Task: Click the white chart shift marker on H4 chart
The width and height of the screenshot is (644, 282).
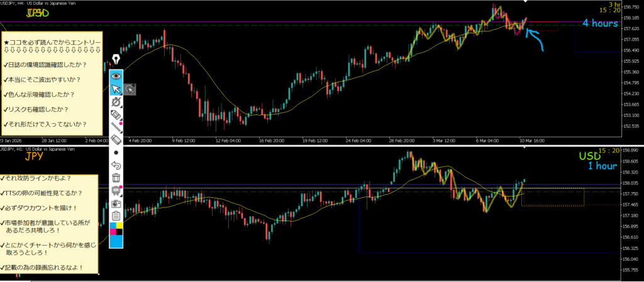Action: [x=526, y=3]
